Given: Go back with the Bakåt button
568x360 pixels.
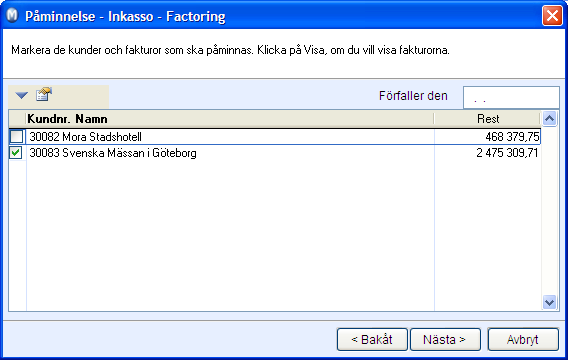Looking at the screenshot, I should tap(372, 339).
